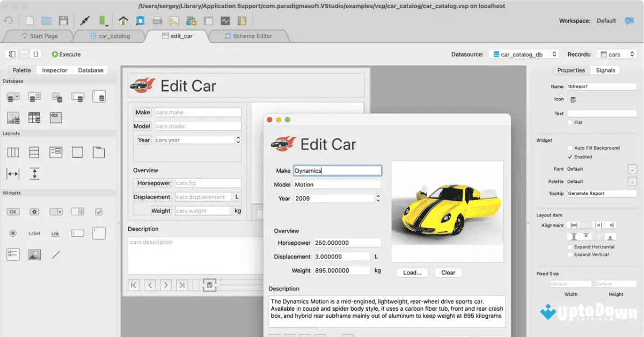Select the OK push button widget
Viewport: 644px width, 337px height.
click(13, 211)
